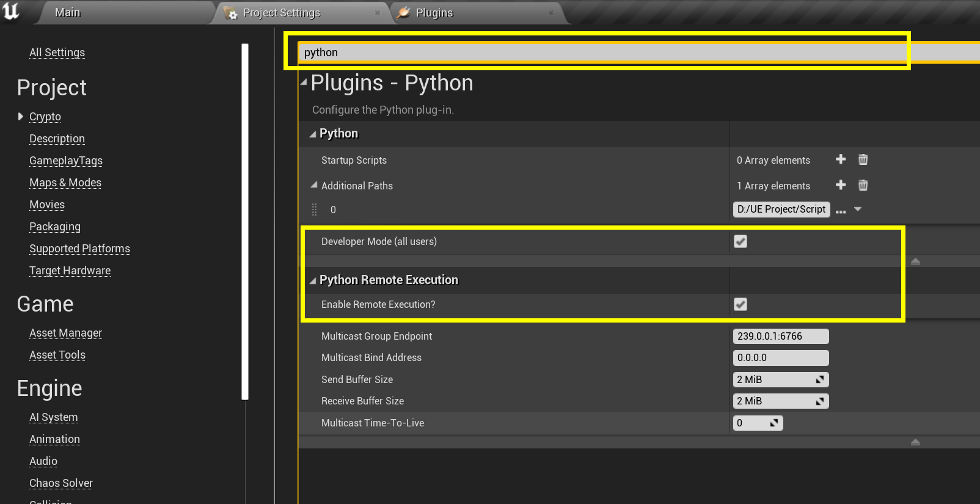Select the Send Buffer Size label

pyautogui.click(x=357, y=379)
